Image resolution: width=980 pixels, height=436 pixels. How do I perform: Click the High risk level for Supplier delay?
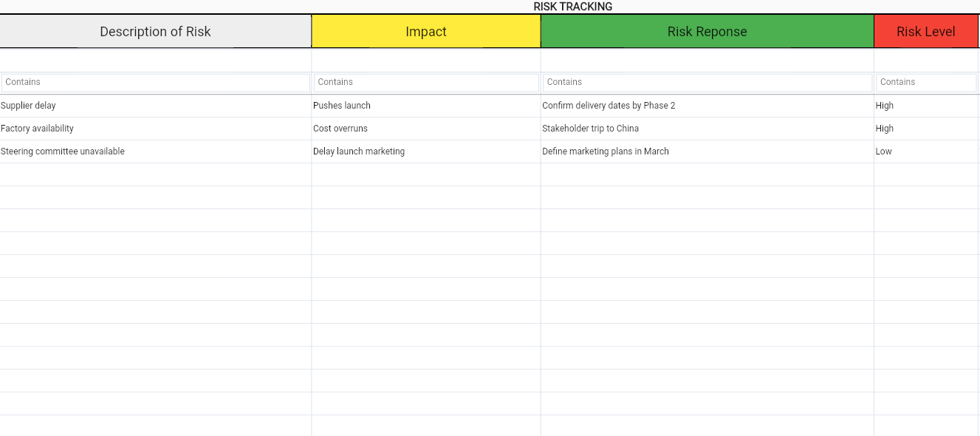(x=885, y=106)
